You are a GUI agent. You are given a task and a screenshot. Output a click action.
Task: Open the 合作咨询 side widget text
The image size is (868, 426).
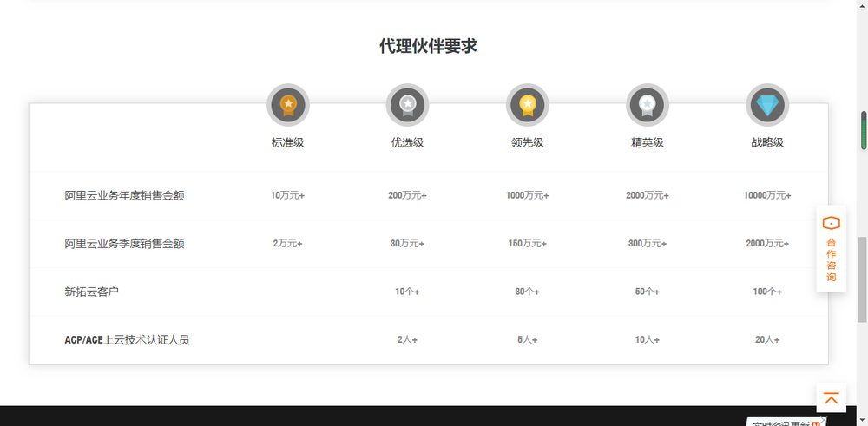831,259
